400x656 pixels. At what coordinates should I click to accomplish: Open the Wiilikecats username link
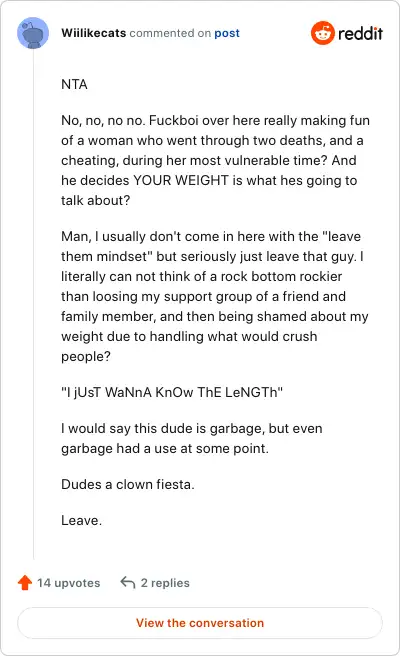tap(93, 33)
